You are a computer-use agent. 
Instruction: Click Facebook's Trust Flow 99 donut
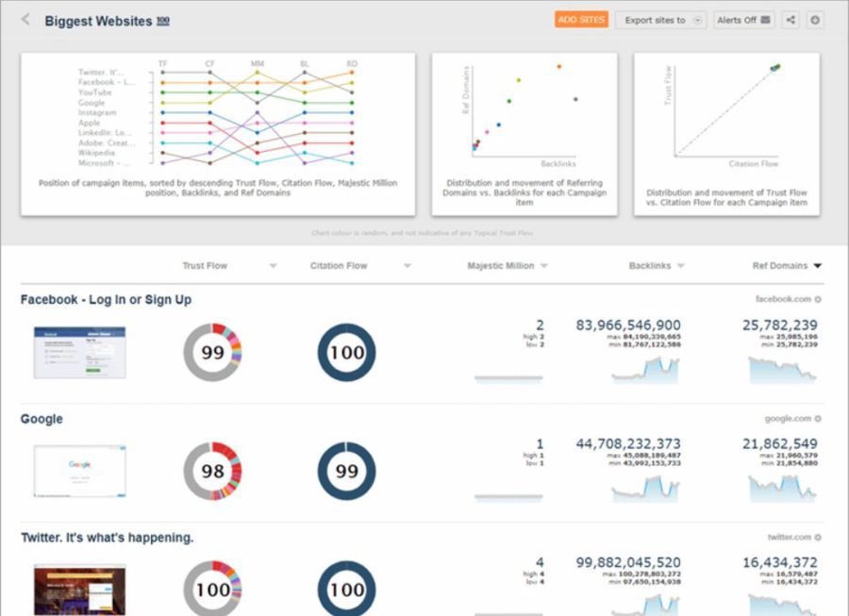click(213, 353)
